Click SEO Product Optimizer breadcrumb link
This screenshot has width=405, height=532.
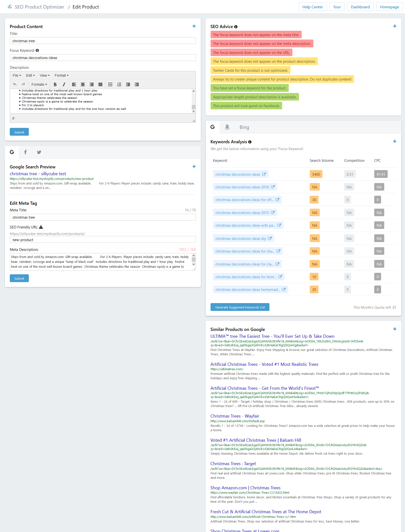40,7
